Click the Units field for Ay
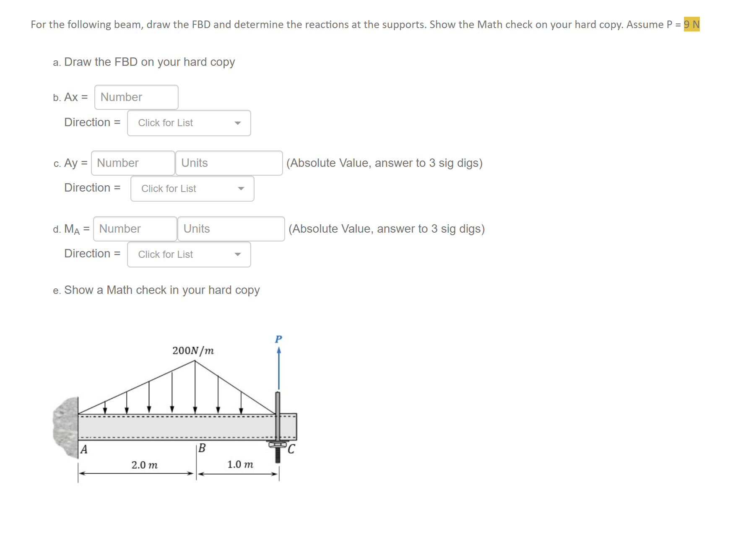This screenshot has height=537, width=756. [x=229, y=163]
